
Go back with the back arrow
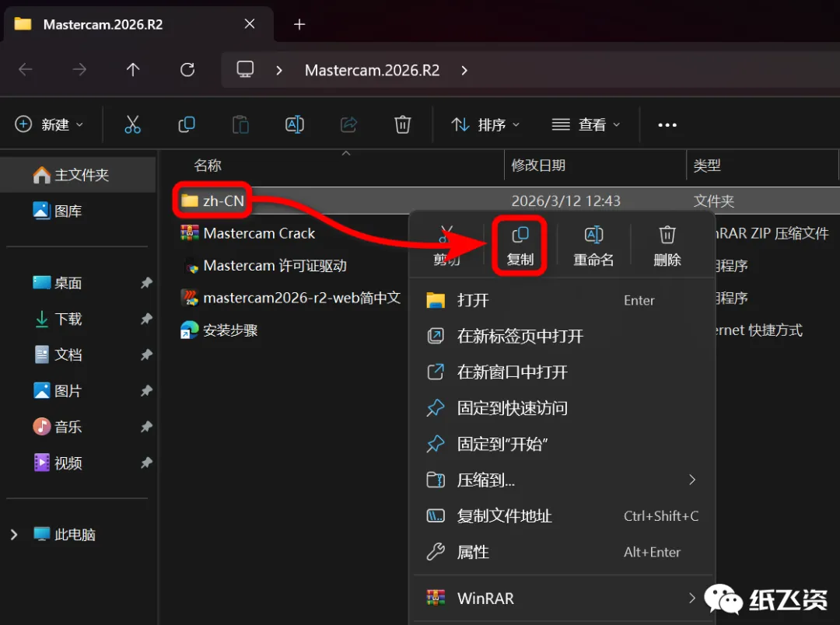coord(25,70)
